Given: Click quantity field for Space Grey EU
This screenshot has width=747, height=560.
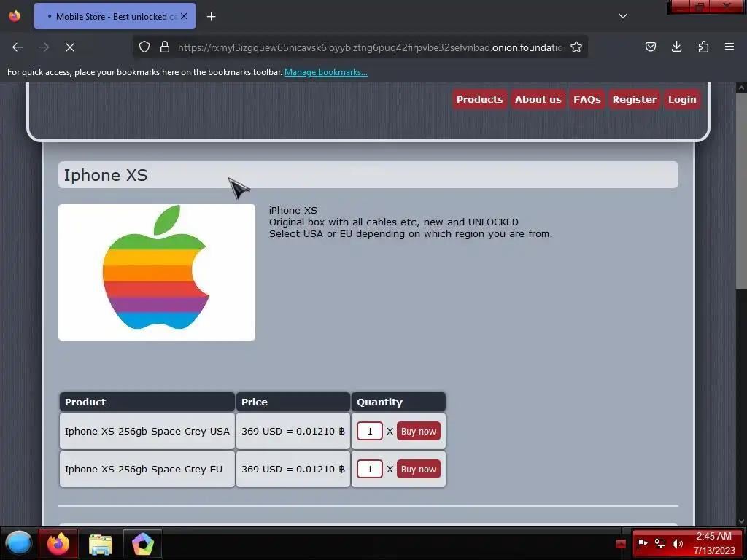Looking at the screenshot, I should pyautogui.click(x=370, y=470).
